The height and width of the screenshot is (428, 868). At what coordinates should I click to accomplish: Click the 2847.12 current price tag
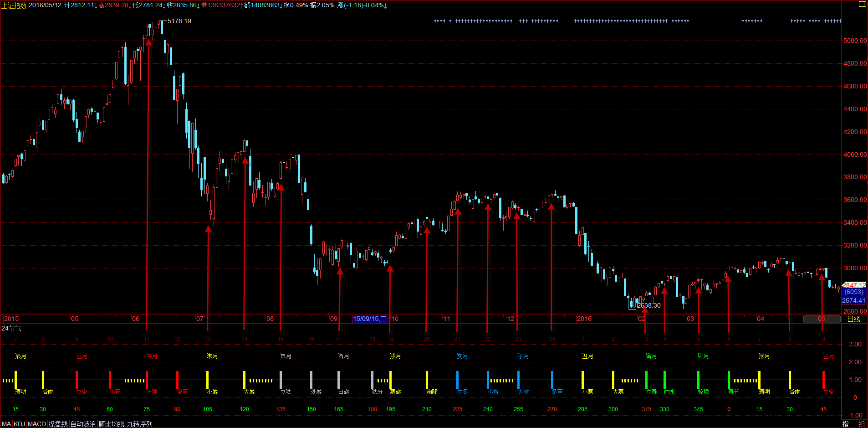tap(854, 285)
